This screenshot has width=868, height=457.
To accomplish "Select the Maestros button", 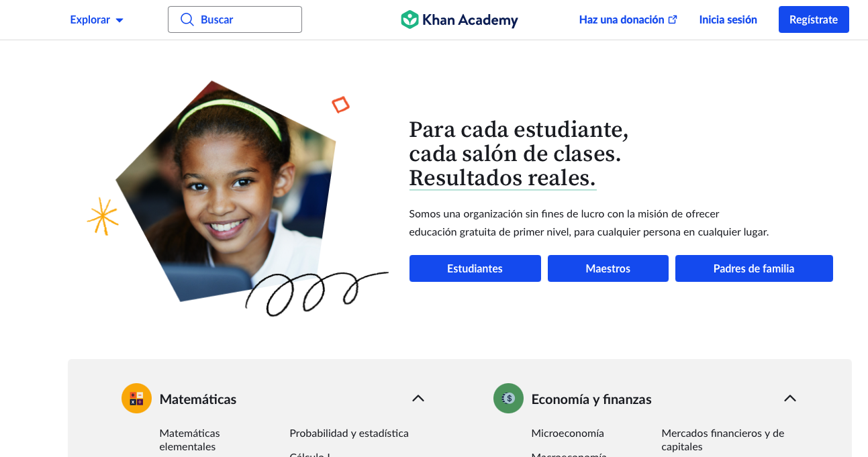I will tap(608, 268).
